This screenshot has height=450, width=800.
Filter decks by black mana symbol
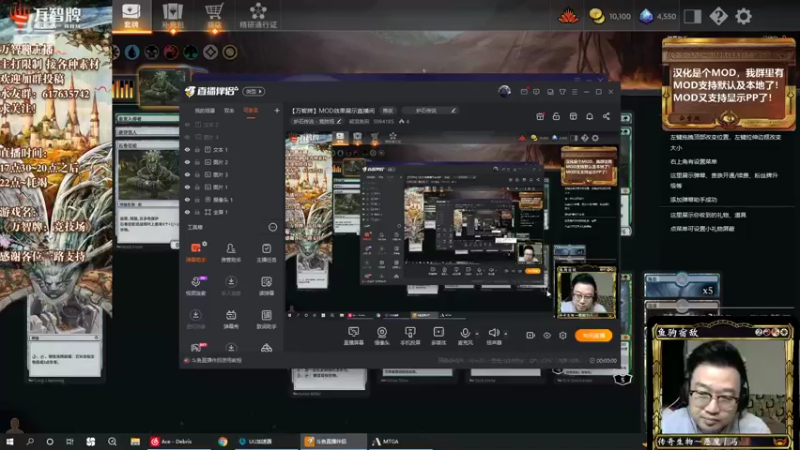point(152,52)
